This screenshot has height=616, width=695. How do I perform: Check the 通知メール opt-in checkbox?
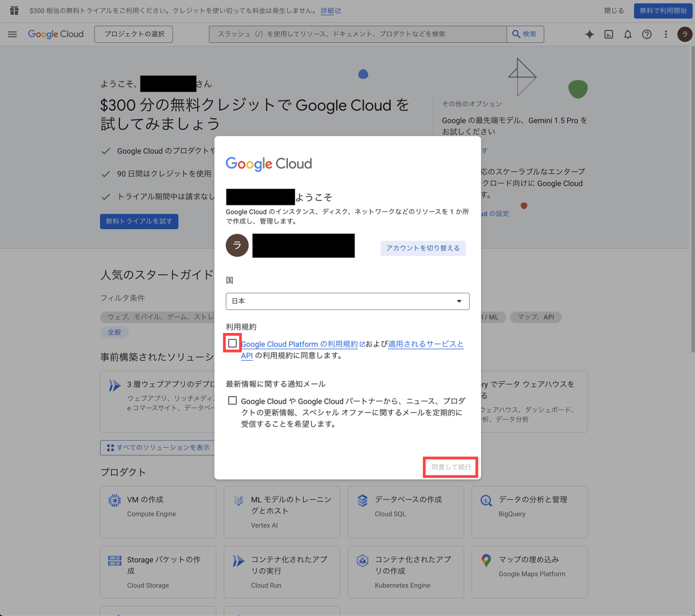pos(232,400)
